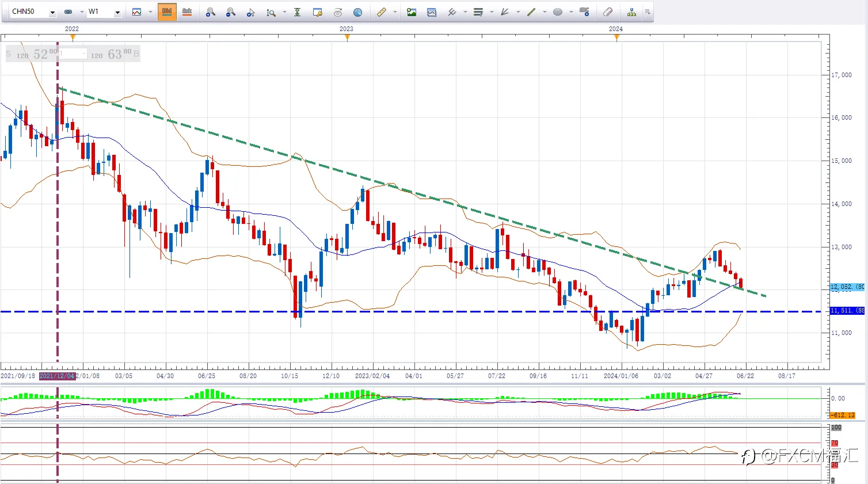The image size is (868, 484).
Task: Click the 2023 year marker triangle
Action: pyautogui.click(x=347, y=37)
